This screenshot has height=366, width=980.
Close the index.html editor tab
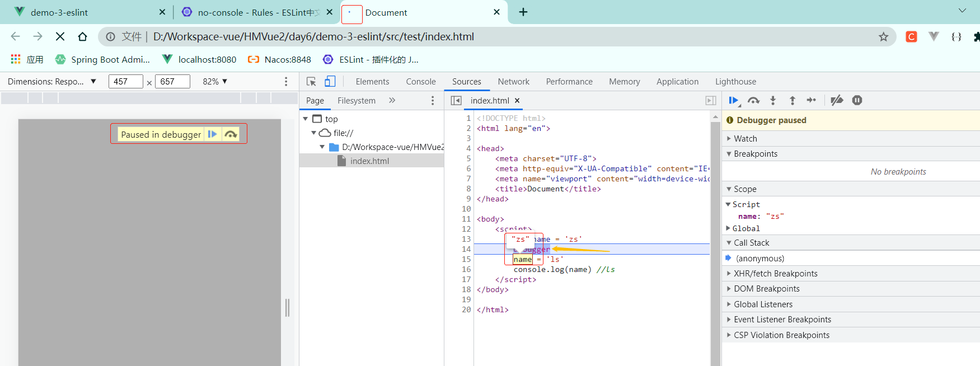point(517,101)
